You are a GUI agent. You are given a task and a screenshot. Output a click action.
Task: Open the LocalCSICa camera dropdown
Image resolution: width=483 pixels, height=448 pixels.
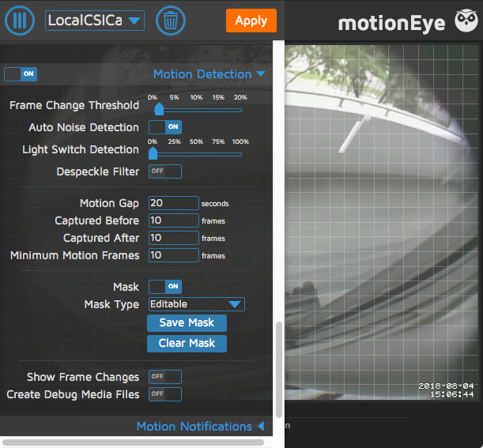[x=95, y=21]
